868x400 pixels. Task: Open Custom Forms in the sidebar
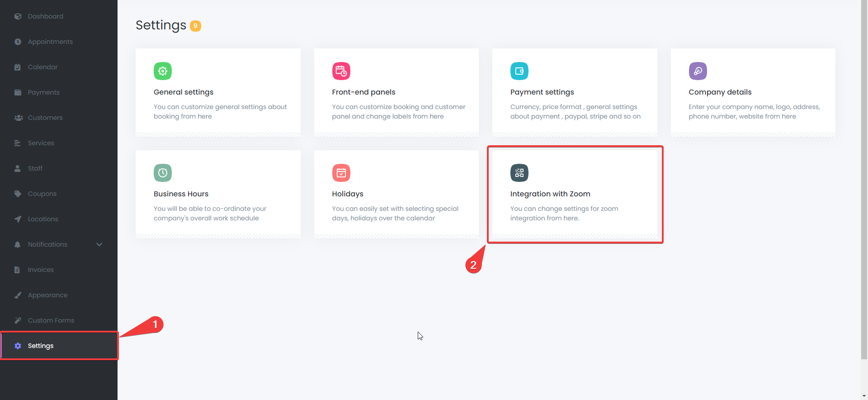click(51, 320)
